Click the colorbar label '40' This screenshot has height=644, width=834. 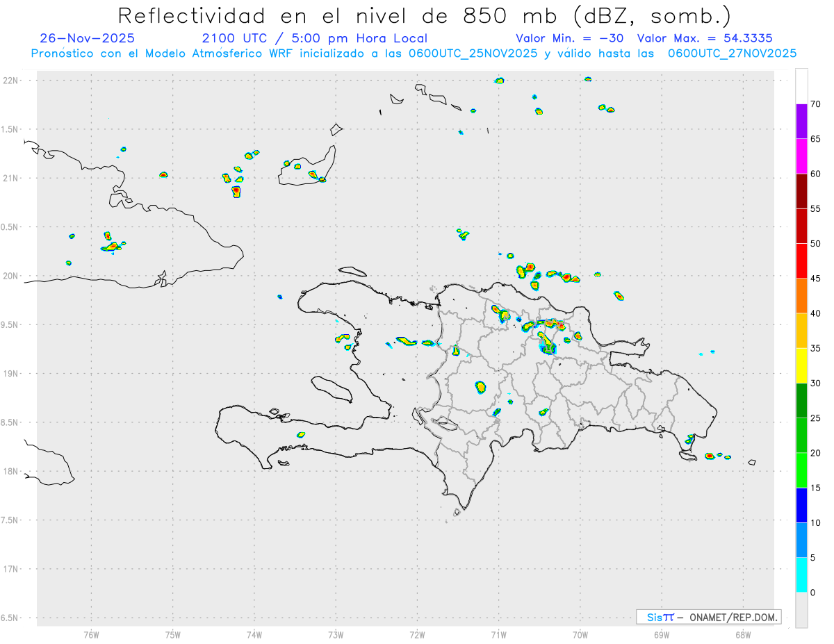(815, 313)
